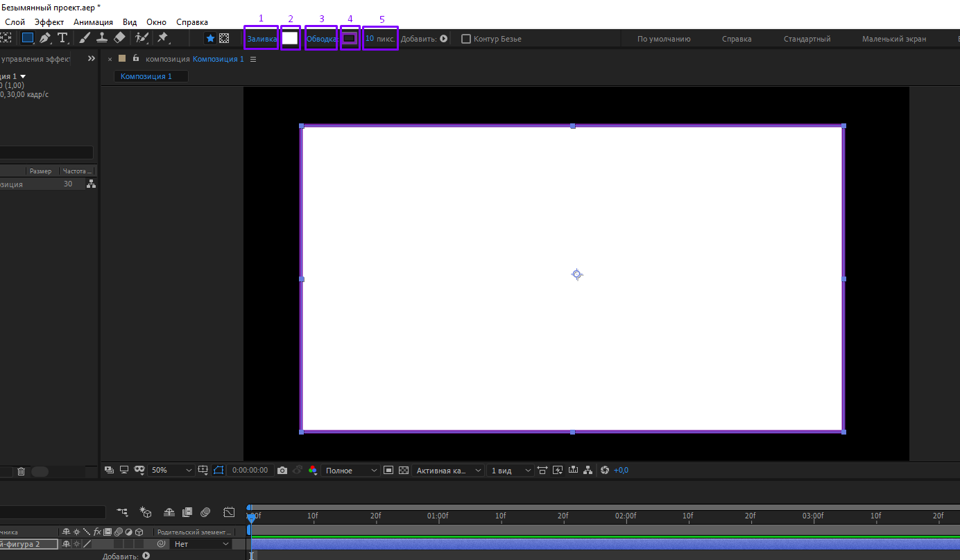
Task: Open the Обводка stroke options
Action: (x=321, y=39)
